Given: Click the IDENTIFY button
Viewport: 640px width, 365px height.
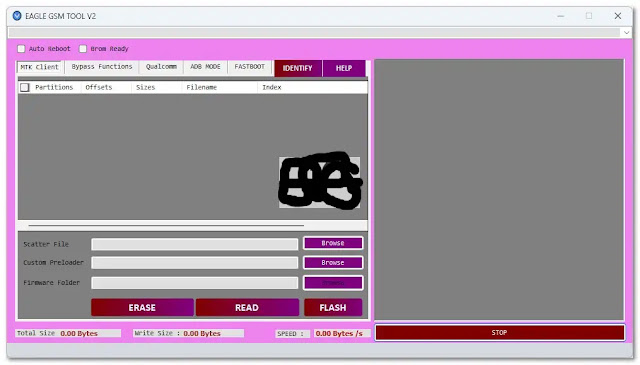Looking at the screenshot, I should click(298, 68).
